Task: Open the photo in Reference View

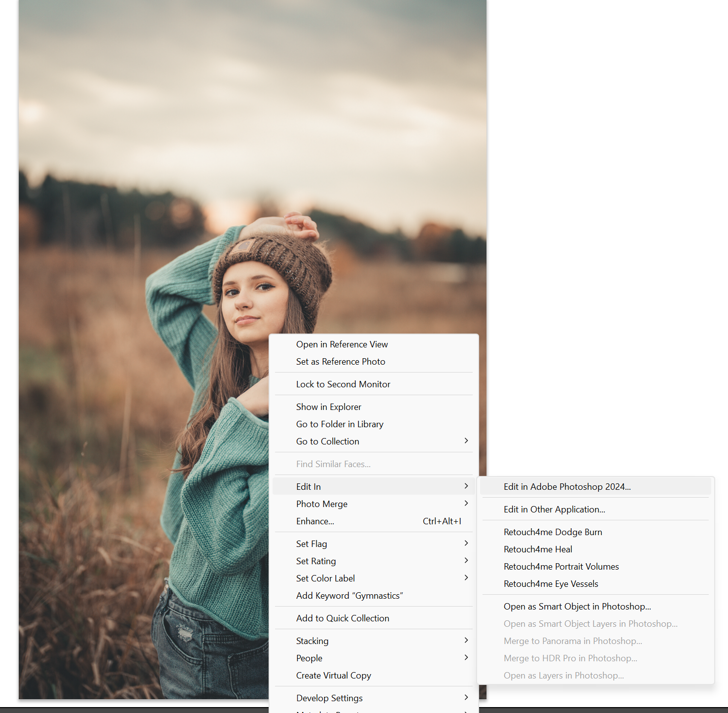Action: click(x=342, y=344)
